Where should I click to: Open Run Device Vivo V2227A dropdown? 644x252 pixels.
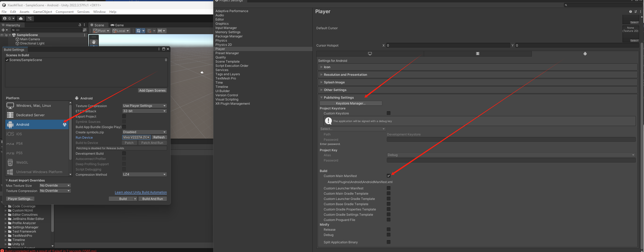[x=136, y=137]
